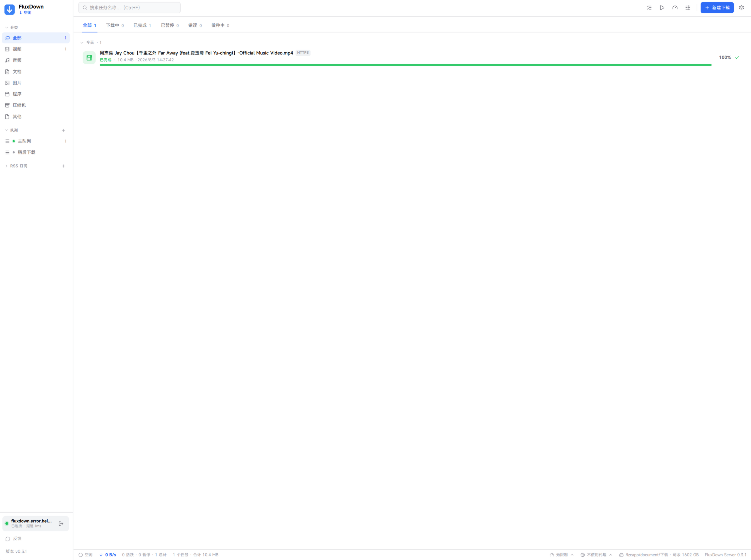Screen dimensions: 751x560
Task: Click the 0 活跃 · 0 暂停 · 1 总计 counts
Action: click(x=144, y=555)
